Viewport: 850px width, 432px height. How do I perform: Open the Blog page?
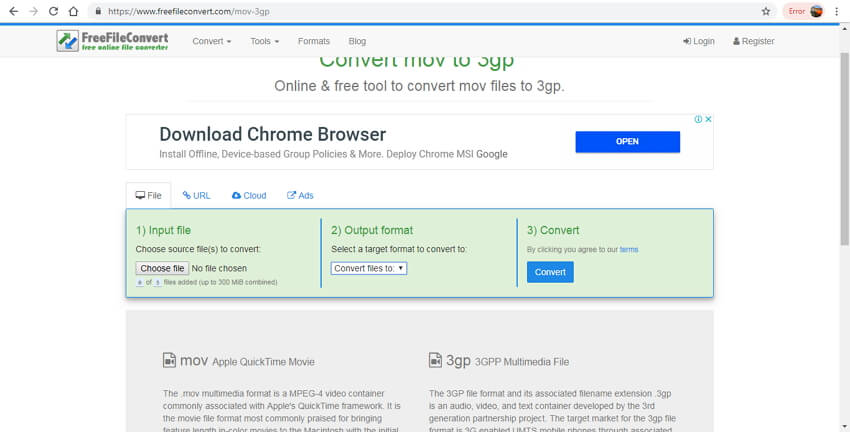[x=357, y=41]
